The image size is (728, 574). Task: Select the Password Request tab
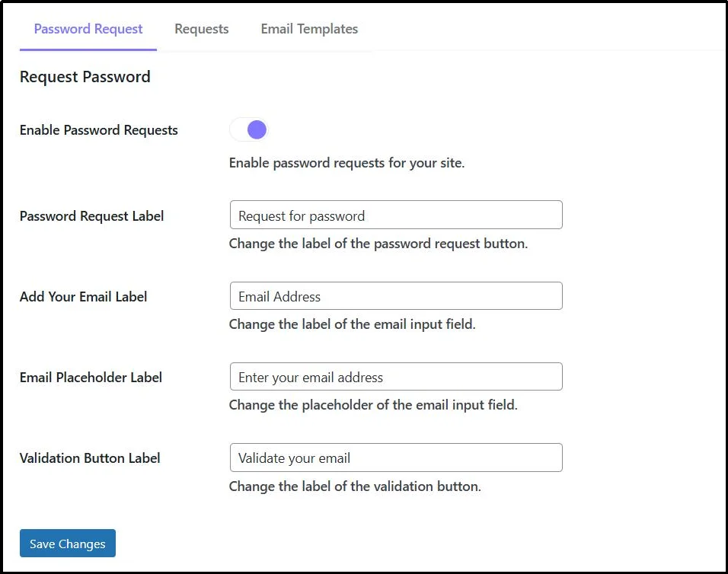tap(88, 28)
